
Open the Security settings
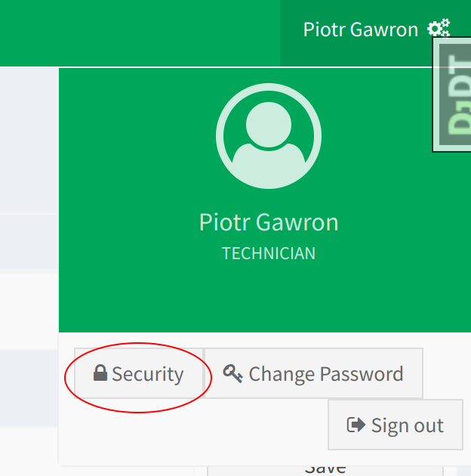pyautogui.click(x=139, y=374)
